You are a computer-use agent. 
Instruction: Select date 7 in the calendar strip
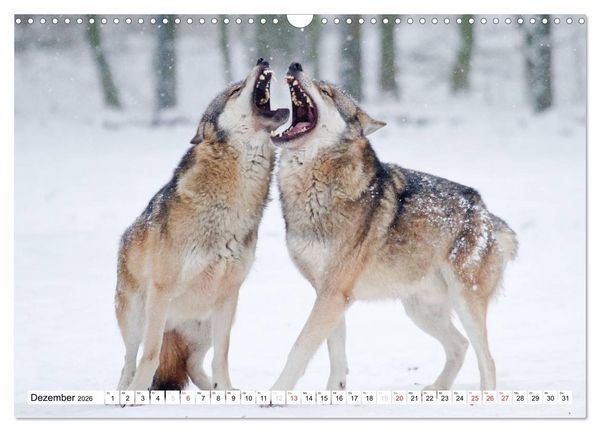tap(203, 398)
